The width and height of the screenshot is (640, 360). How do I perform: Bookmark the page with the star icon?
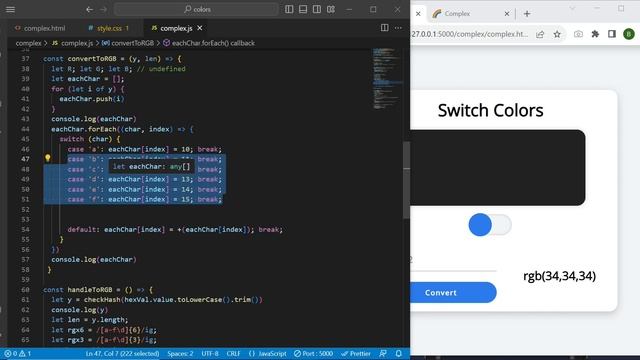(x=557, y=34)
